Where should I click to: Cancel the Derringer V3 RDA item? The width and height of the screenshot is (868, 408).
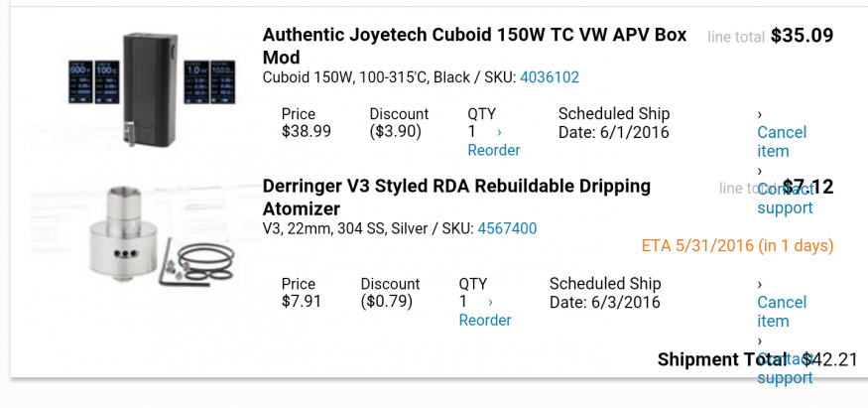782,311
